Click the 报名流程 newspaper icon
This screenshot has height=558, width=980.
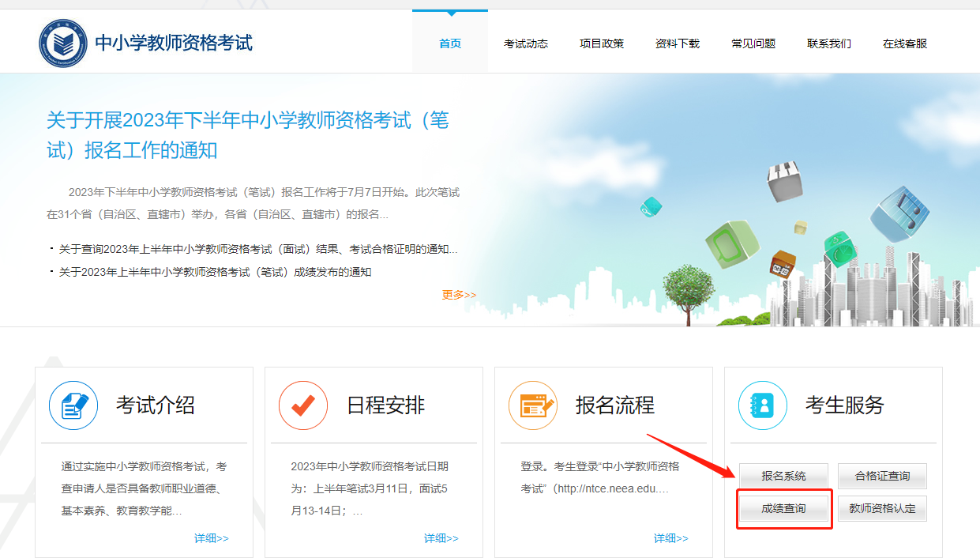pyautogui.click(x=532, y=405)
